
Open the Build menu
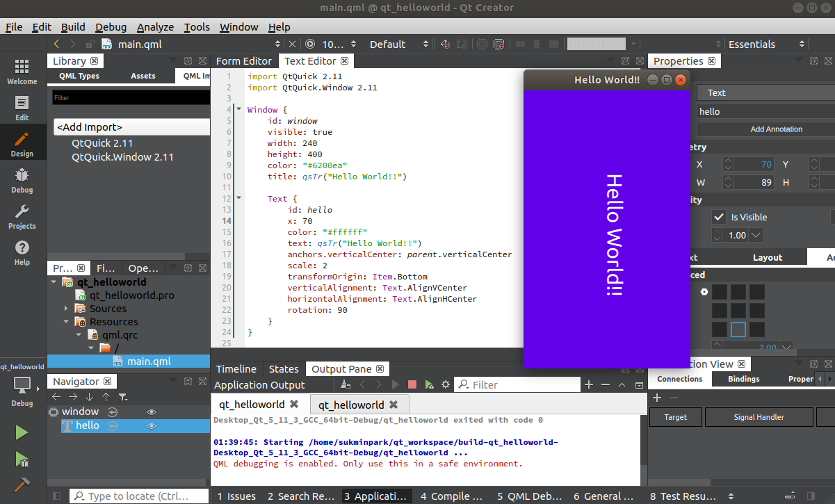[x=73, y=27]
